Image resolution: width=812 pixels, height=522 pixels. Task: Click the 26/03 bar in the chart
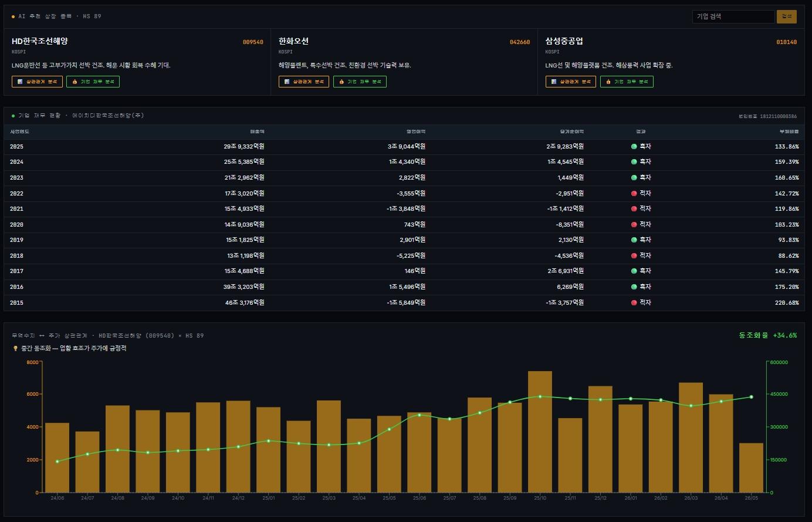[x=691, y=437]
